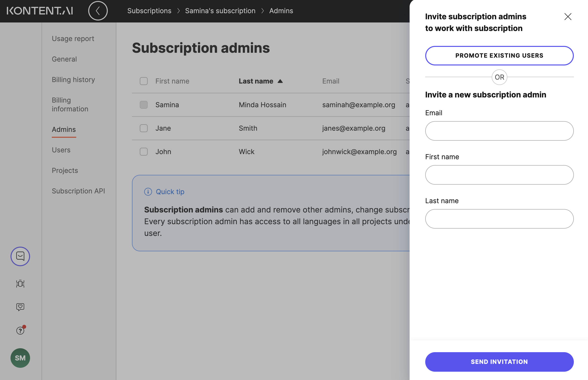Toggle the Last name sort arrow
The image size is (588, 380).
click(x=280, y=81)
